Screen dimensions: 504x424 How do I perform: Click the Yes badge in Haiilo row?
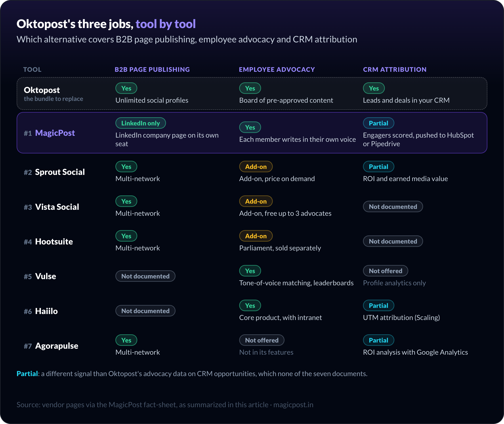point(250,305)
